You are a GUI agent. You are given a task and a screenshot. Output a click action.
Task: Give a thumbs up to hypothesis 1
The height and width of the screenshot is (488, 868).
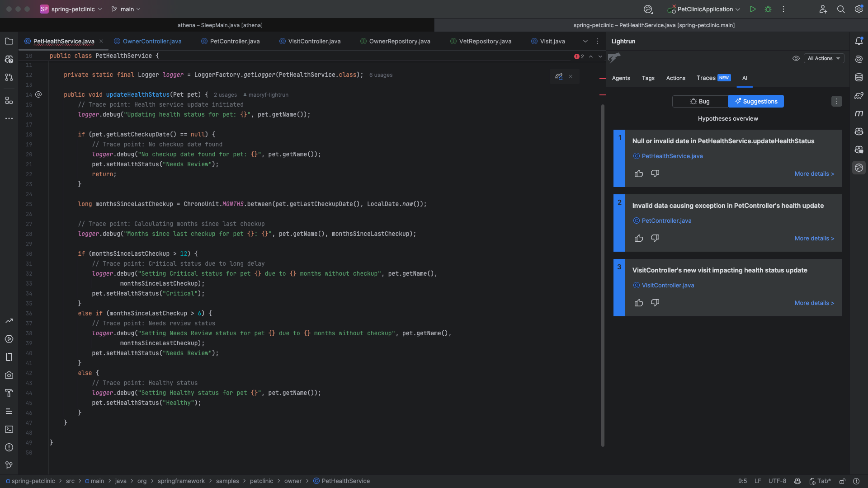click(x=639, y=174)
